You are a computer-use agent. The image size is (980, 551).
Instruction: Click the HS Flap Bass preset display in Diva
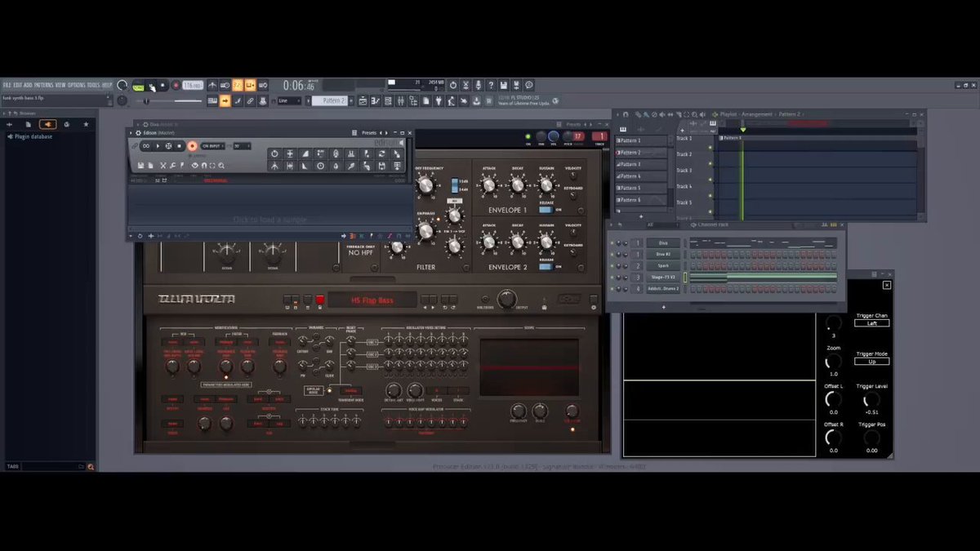tap(372, 300)
